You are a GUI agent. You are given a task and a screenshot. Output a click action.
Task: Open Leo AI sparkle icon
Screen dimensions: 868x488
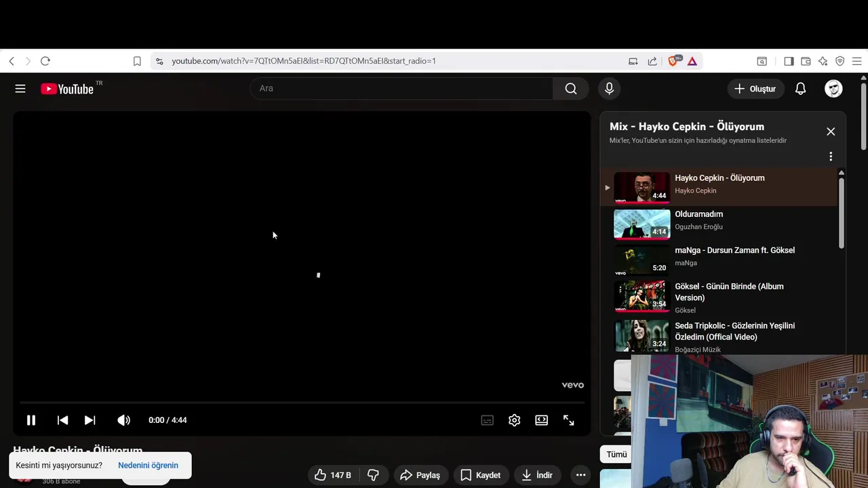pos(823,61)
